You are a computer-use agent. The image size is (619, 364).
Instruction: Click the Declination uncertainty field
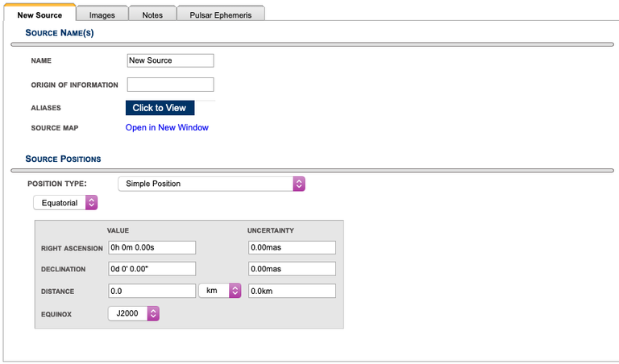291,269
